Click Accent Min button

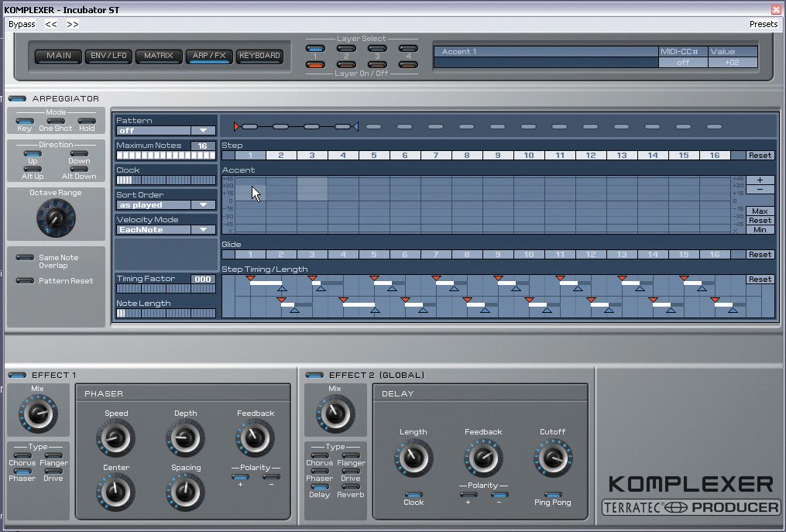pyautogui.click(x=760, y=230)
